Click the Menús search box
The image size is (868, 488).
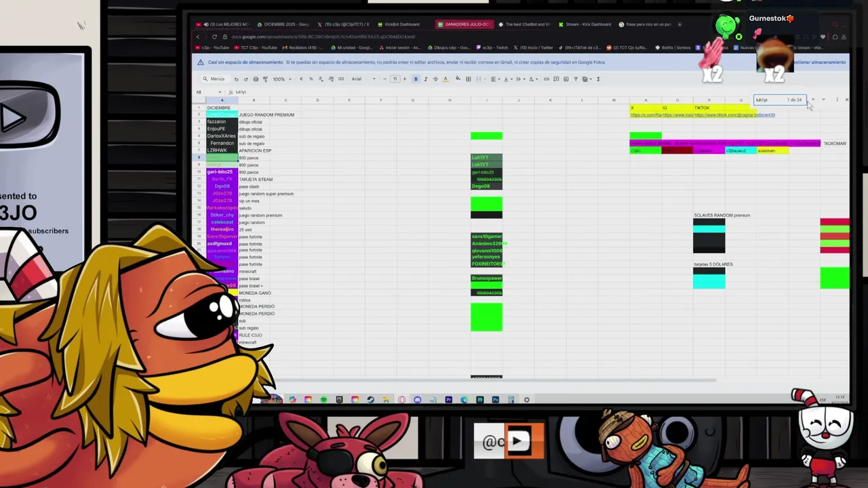[x=216, y=79]
